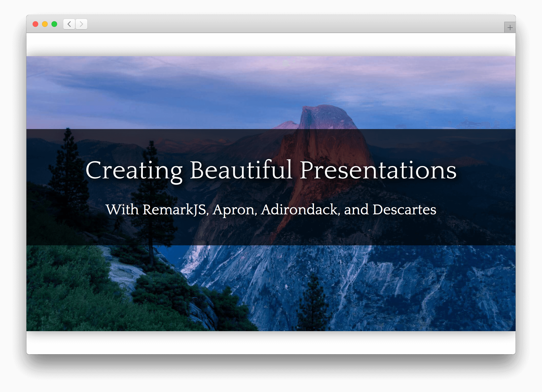Screen dimensions: 542x392
Task: Click the white margin below the slide
Action: [271, 344]
